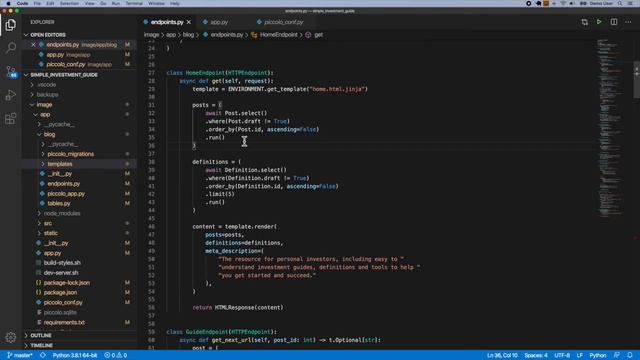Screen dimensions: 640x360
Task: Open requirements.txt file
Action: tap(80, 322)
